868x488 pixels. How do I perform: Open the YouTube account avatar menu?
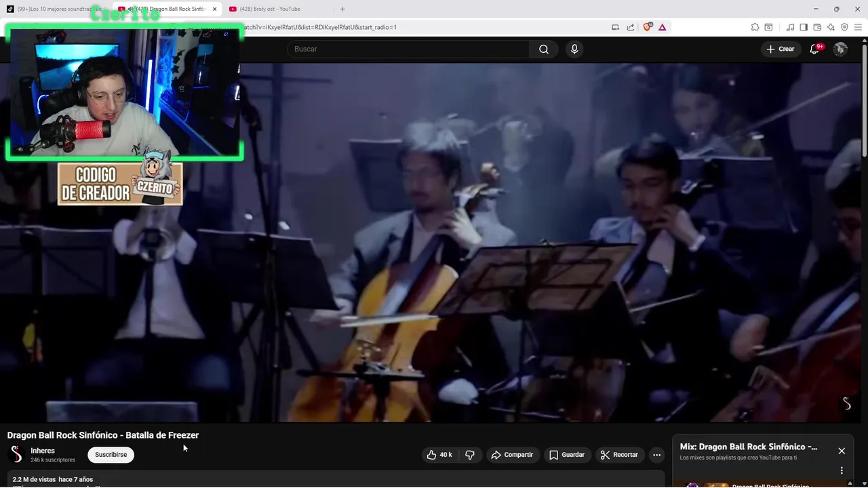pos(840,49)
